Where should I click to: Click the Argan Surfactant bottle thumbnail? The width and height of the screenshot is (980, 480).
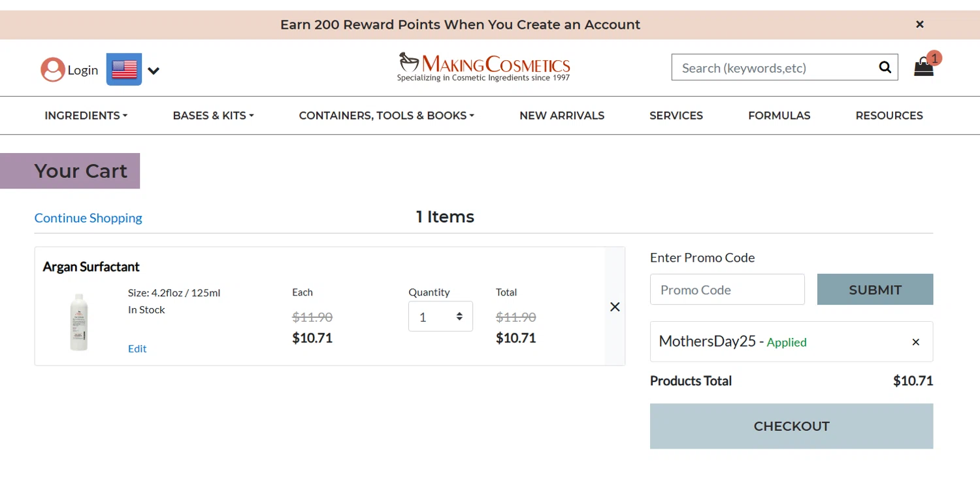(x=79, y=322)
